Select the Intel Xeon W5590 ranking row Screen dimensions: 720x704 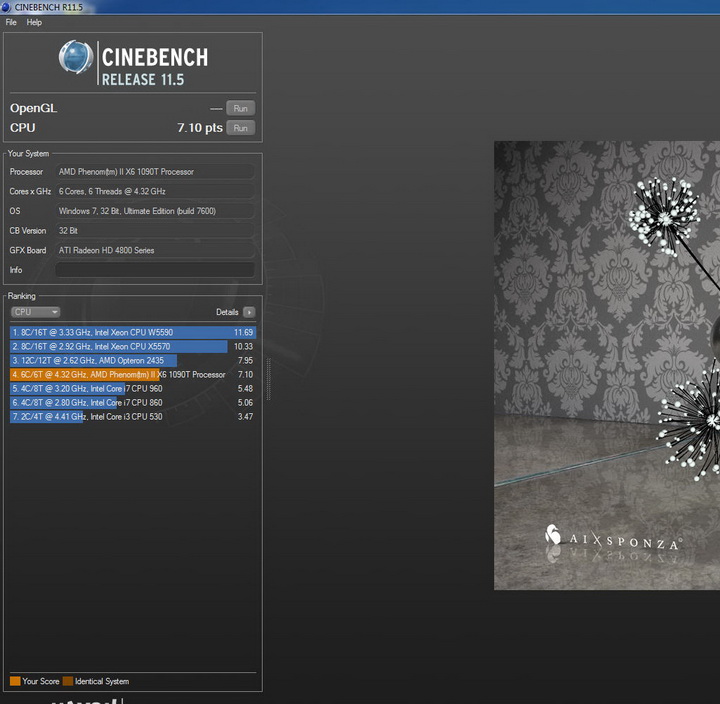[133, 332]
